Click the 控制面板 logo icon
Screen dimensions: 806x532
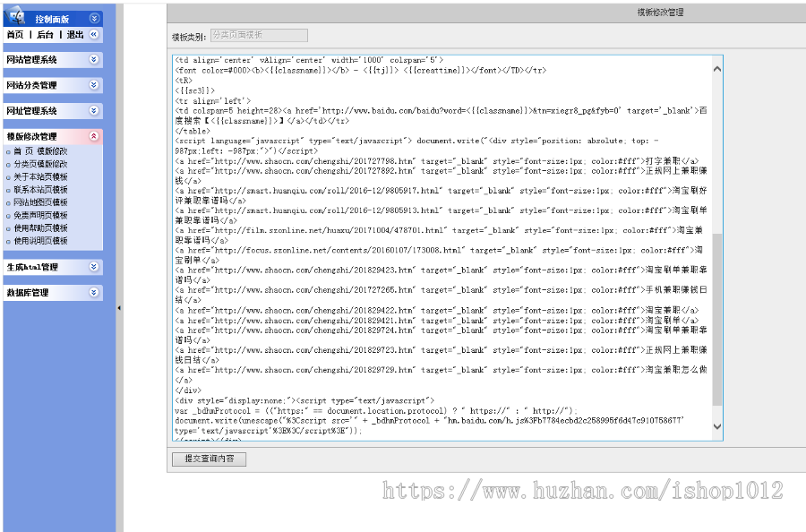[16, 16]
